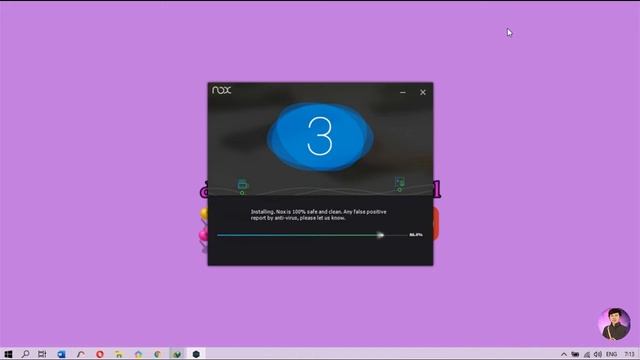Open network settings from system tray
Screen dimensions: 640x360
coord(587,354)
